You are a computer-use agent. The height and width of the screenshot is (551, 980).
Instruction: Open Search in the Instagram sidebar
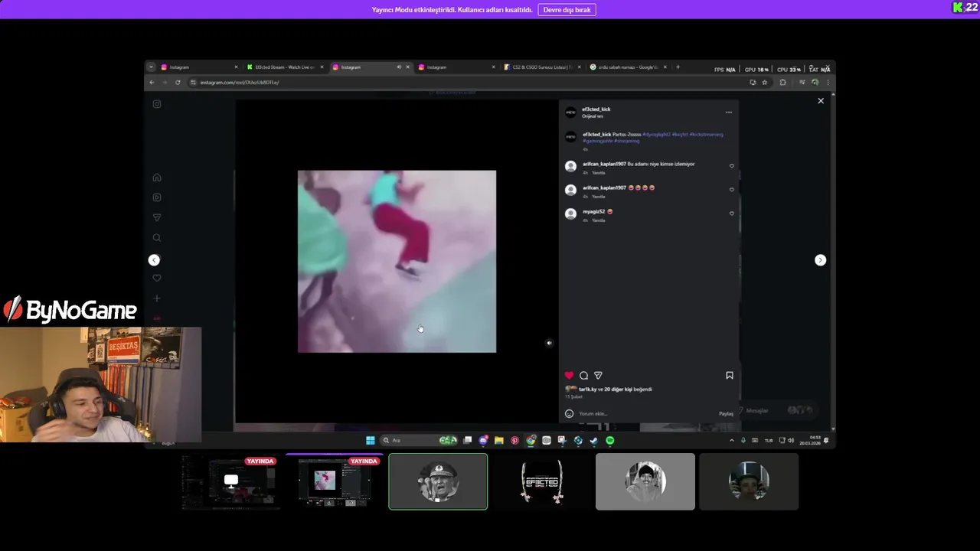[x=157, y=238]
